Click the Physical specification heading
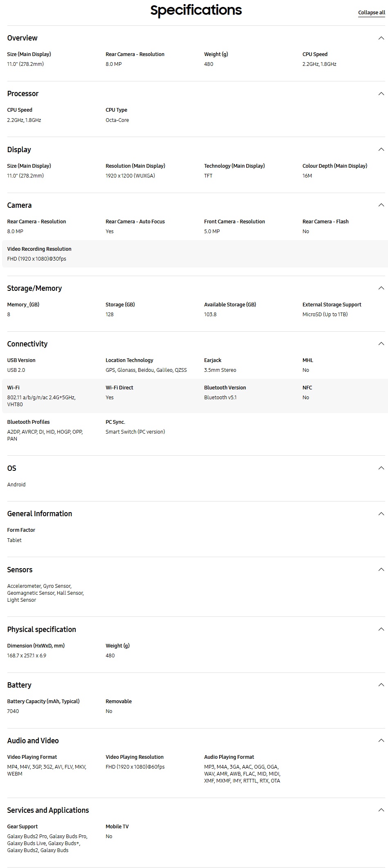The width and height of the screenshot is (388, 868). (42, 630)
